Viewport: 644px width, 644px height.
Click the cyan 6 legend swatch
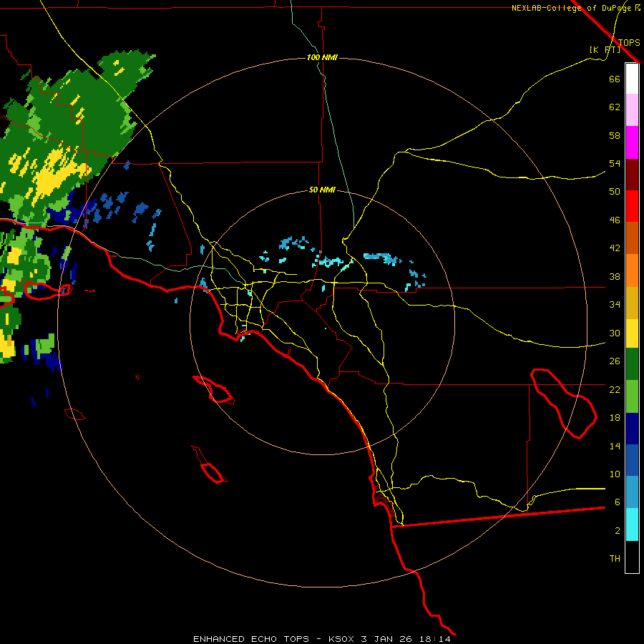pyautogui.click(x=632, y=525)
